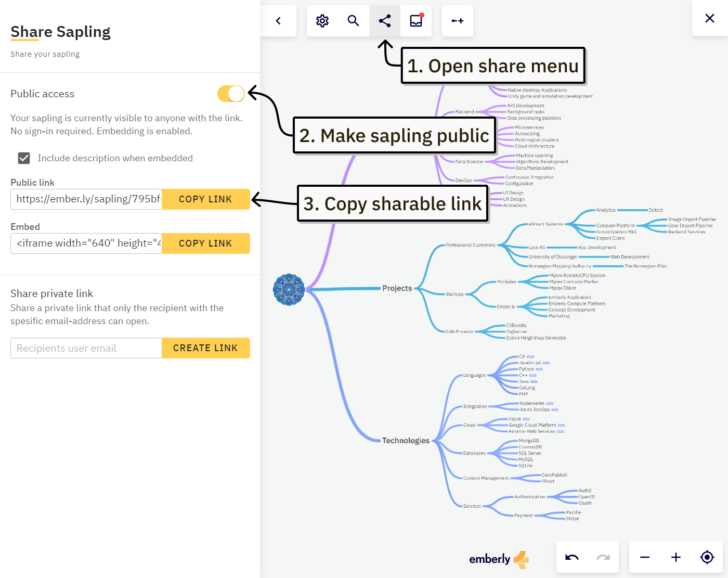Click the Recipients user email field
The height and width of the screenshot is (578, 728).
86,348
